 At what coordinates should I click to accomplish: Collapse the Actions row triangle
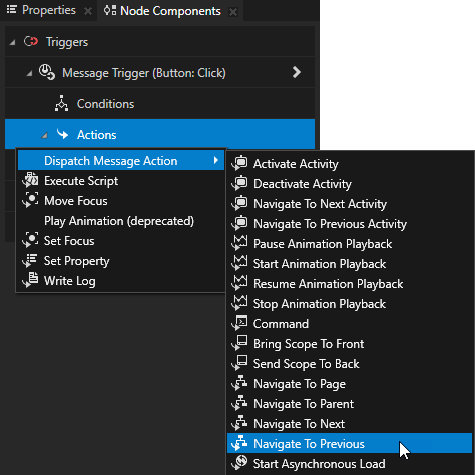[x=44, y=135]
